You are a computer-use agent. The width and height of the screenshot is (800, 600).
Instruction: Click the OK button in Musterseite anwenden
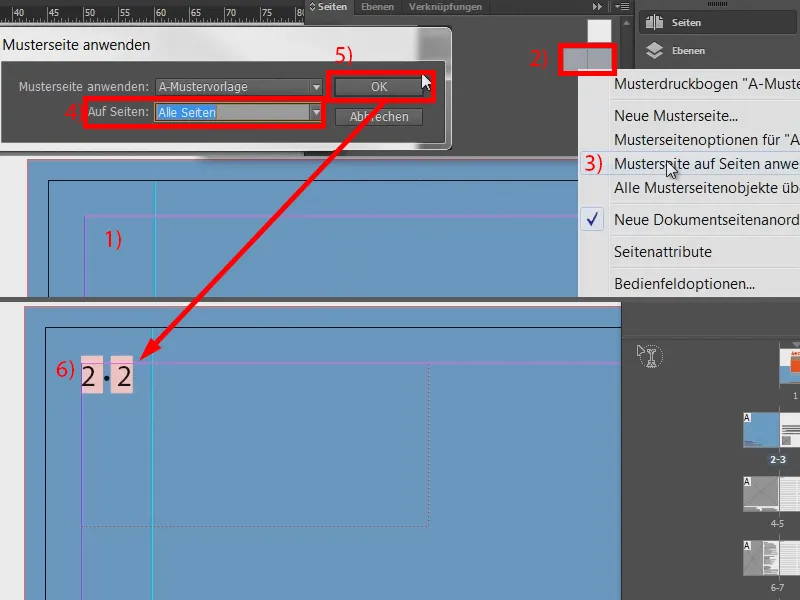(x=379, y=87)
